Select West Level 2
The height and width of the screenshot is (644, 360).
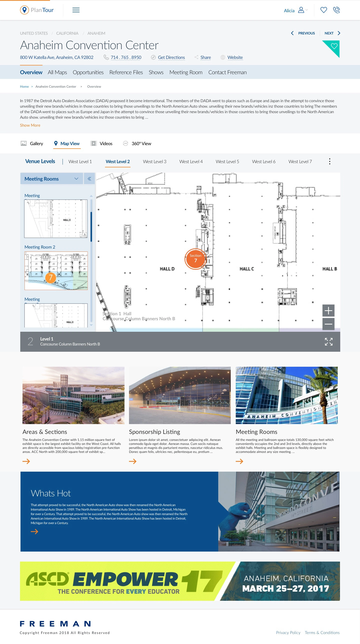pos(117,162)
